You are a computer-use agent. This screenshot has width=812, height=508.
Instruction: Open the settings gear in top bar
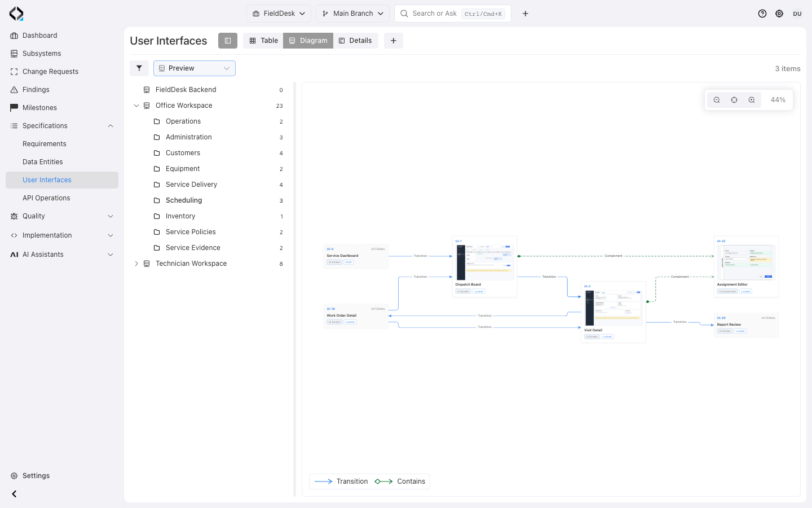click(779, 14)
